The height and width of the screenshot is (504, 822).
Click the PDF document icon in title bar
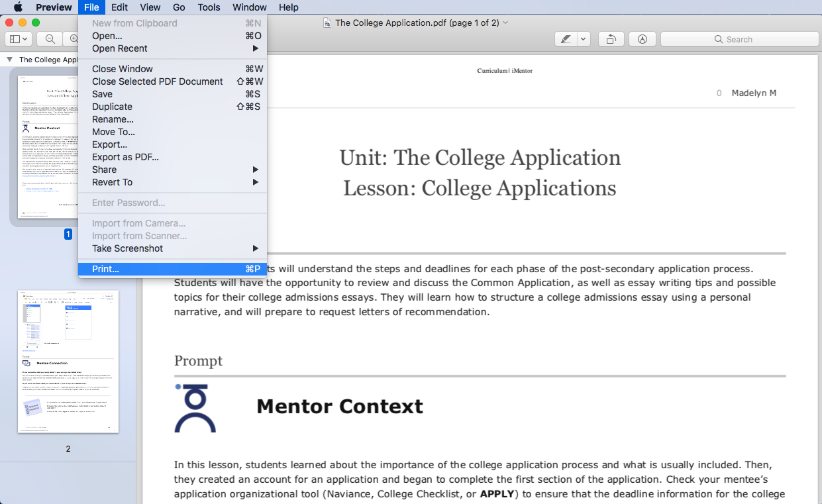click(x=327, y=23)
